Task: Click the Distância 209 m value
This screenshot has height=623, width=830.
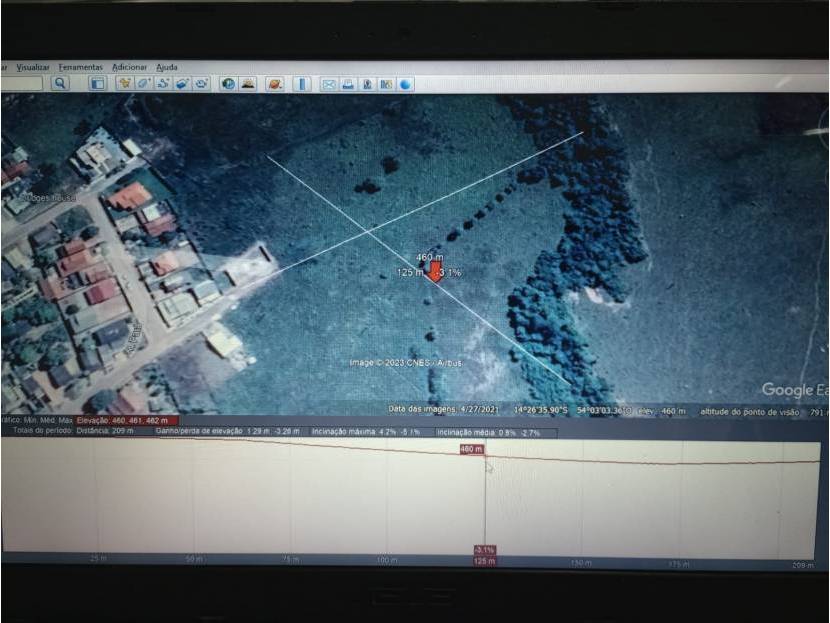Action: [105, 431]
